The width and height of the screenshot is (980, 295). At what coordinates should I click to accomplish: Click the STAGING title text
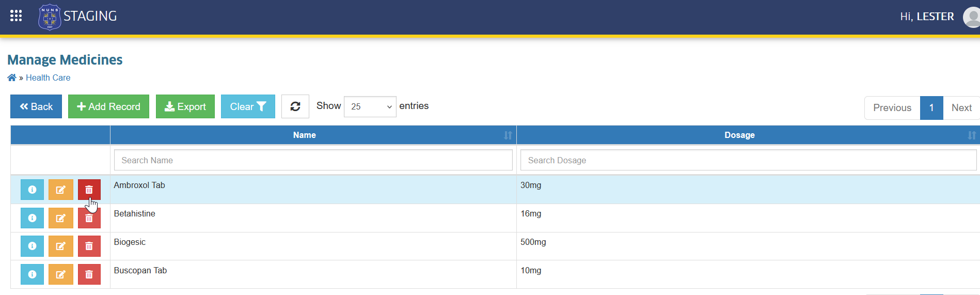90,16
